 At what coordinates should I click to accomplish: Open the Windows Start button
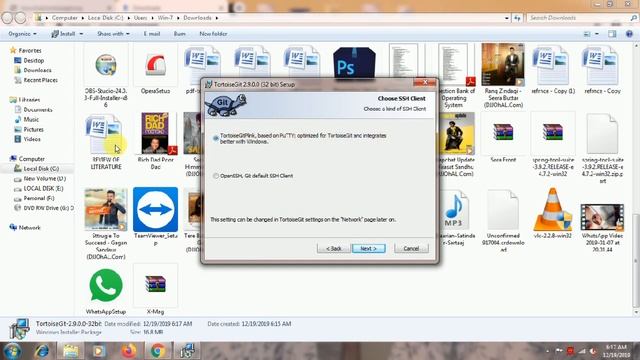click(11, 351)
